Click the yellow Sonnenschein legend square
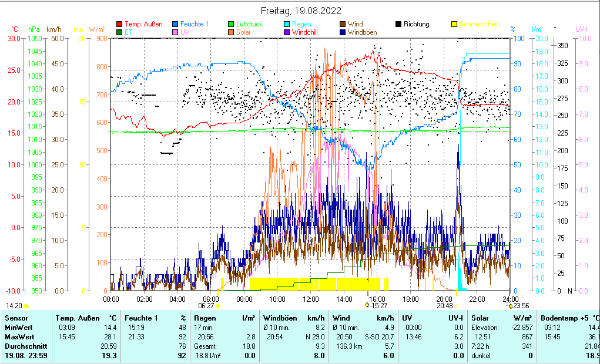Screen dimensions: 600x364 (455, 24)
